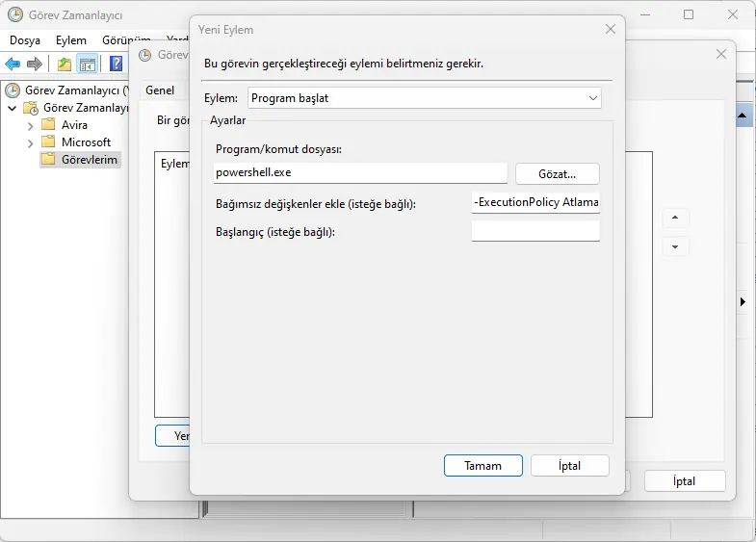Click the Başlangıç (isteğe bağlı) field
The image size is (756, 542).
pyautogui.click(x=534, y=232)
